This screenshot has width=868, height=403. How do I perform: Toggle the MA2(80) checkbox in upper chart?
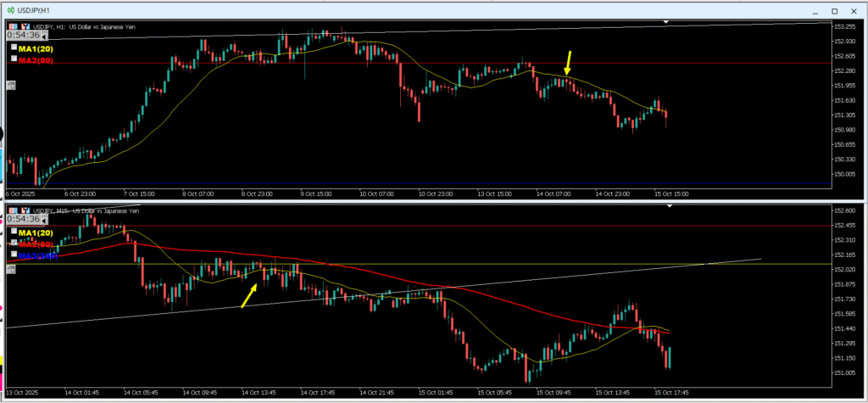(14, 60)
